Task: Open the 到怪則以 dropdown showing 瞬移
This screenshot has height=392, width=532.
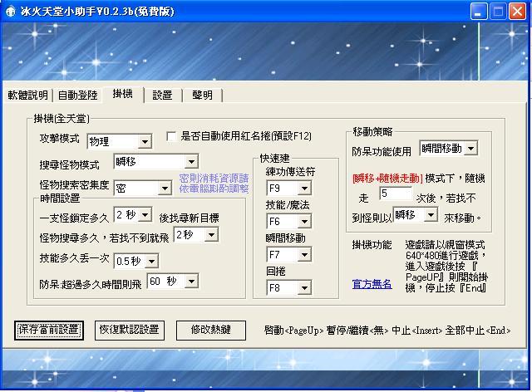Action: 416,214
